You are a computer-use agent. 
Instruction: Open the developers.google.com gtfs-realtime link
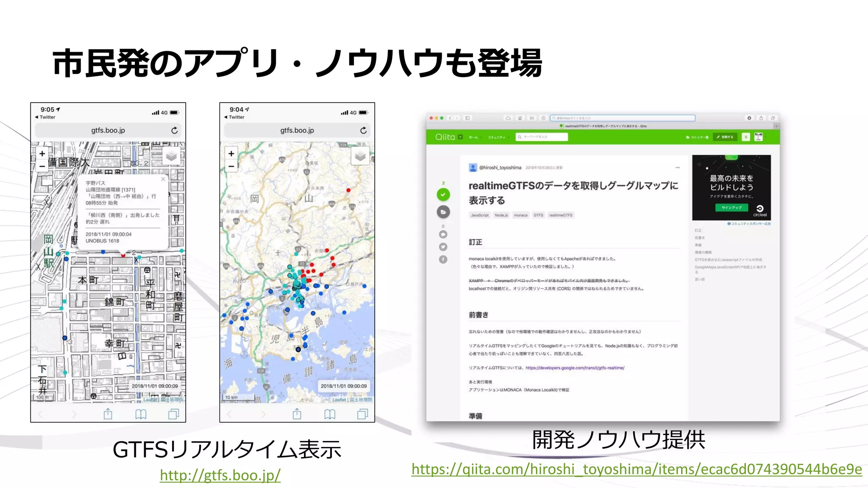pyautogui.click(x=575, y=368)
